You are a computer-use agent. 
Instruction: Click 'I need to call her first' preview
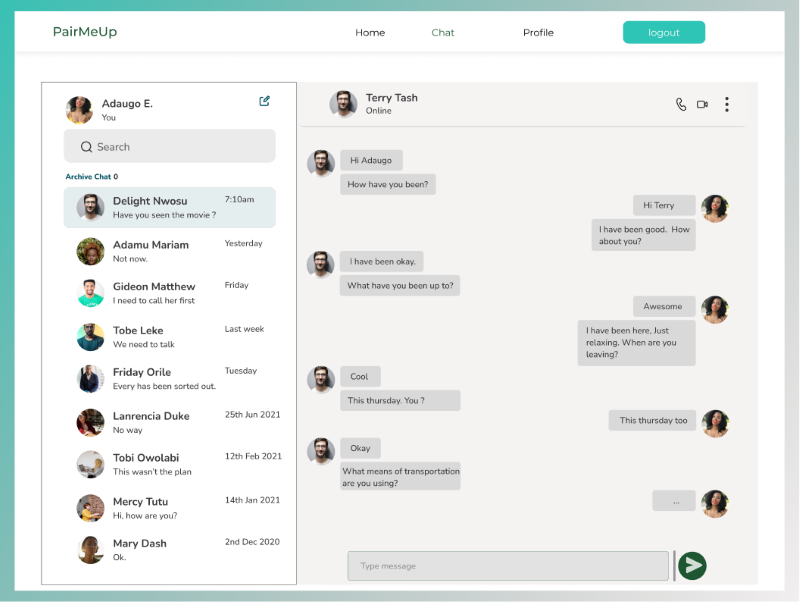click(154, 300)
